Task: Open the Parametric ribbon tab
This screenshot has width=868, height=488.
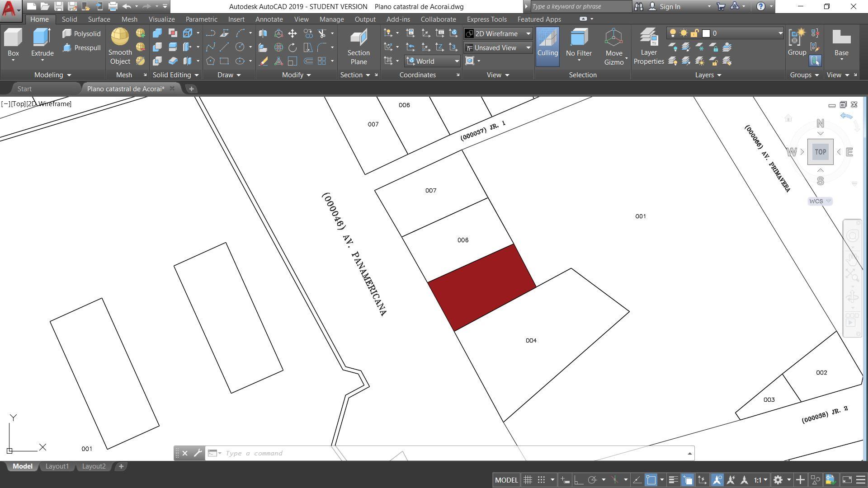Action: 201,19
